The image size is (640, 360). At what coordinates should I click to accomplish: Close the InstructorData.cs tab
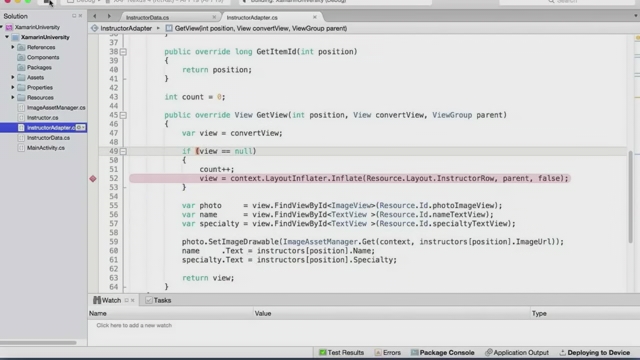click(214, 17)
